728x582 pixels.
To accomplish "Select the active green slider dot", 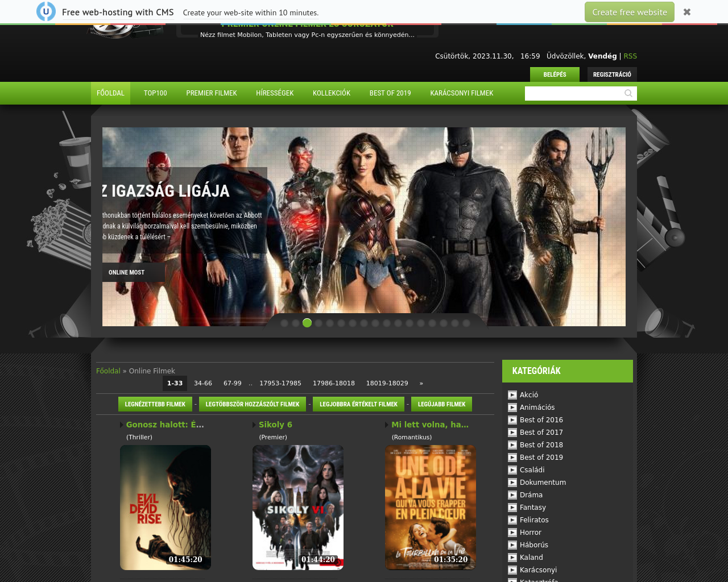I will [x=307, y=323].
